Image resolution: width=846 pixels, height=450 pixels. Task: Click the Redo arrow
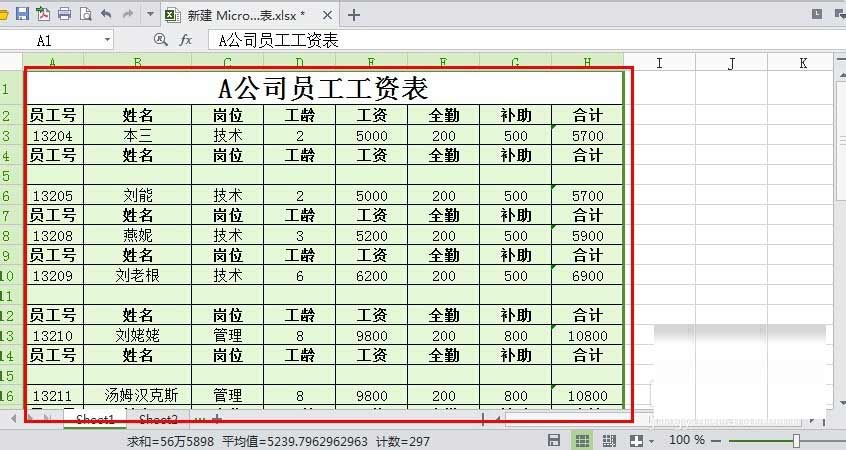pos(127,14)
